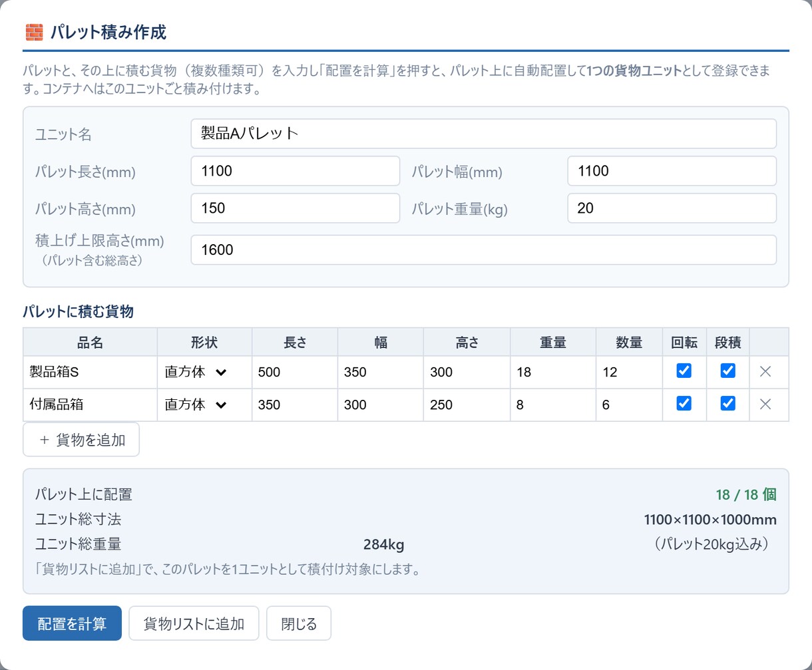Viewport: 812px width, 670px height.
Task: Click the 形状 column header
Action: 204,343
